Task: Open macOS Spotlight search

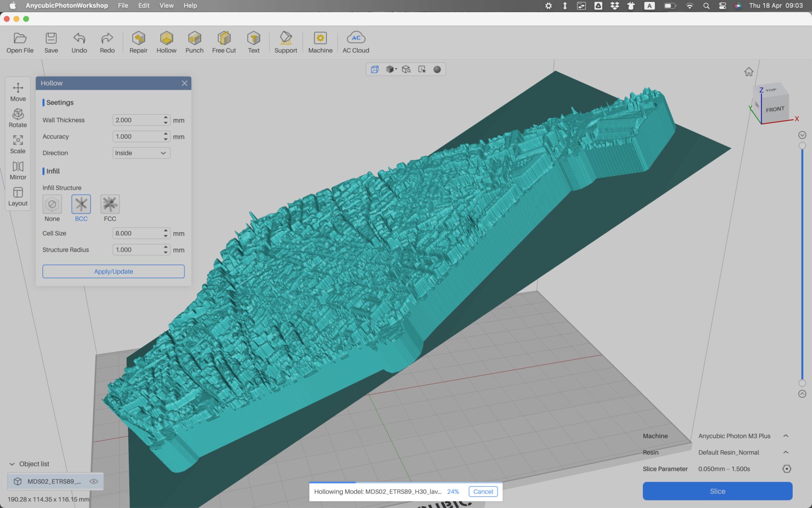Action: [x=706, y=5]
